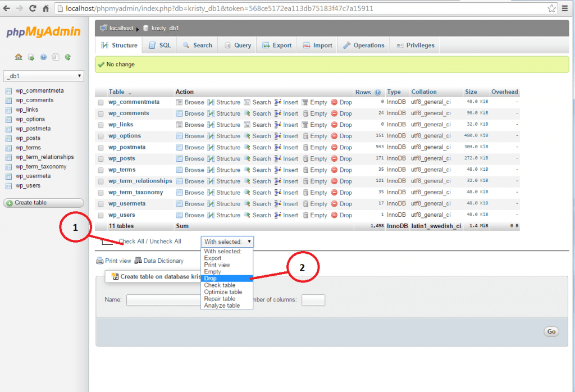
Task: Open the With selected dropdown
Action: click(227, 241)
